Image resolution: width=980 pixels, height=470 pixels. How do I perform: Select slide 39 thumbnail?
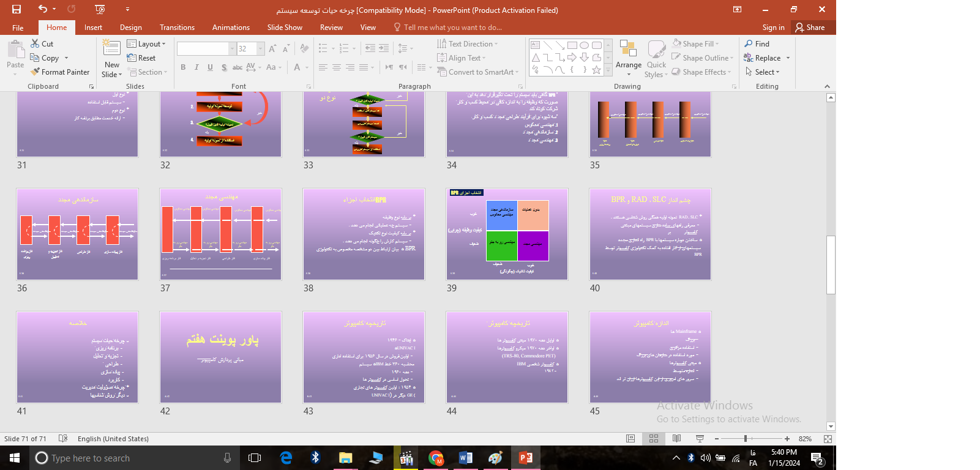(x=507, y=234)
